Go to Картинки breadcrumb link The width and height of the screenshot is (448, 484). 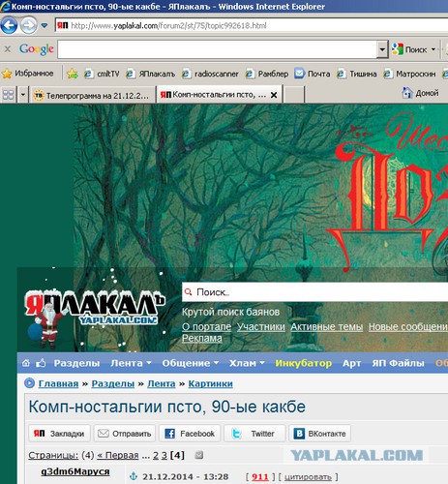click(210, 383)
